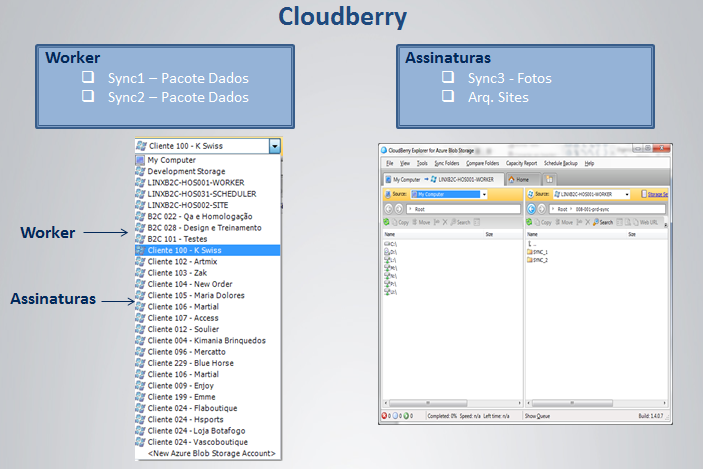Open the Tools menu
Image resolution: width=703 pixels, height=469 pixels.
[422, 163]
